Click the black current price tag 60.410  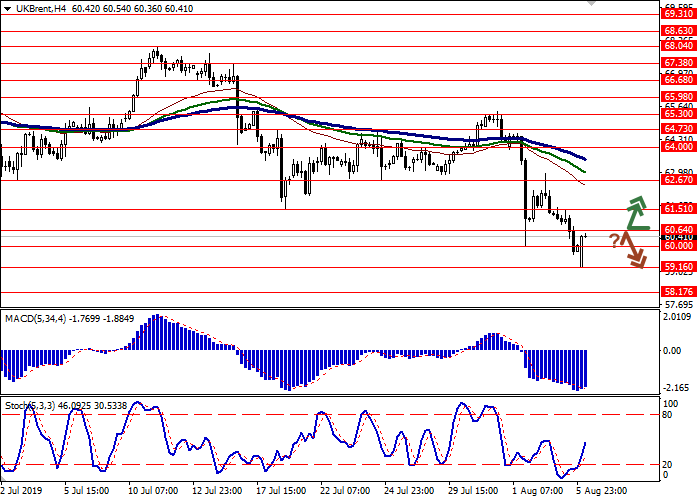pyautogui.click(x=678, y=237)
